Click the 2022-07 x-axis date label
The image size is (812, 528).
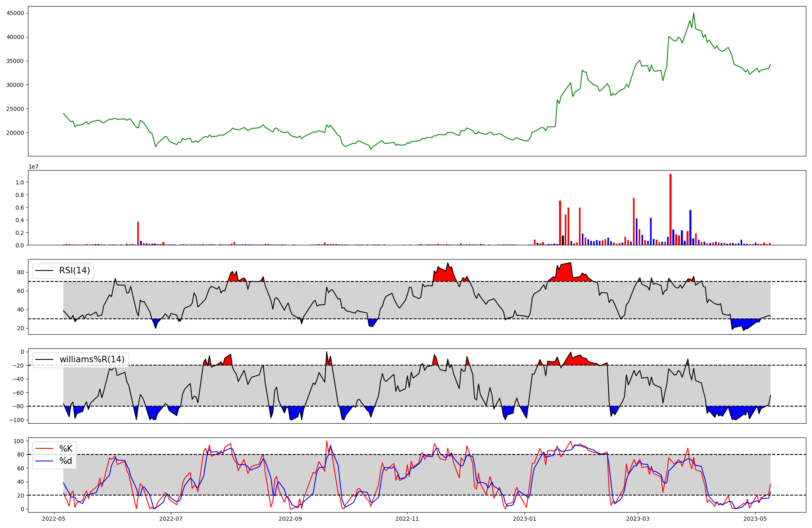[171, 519]
